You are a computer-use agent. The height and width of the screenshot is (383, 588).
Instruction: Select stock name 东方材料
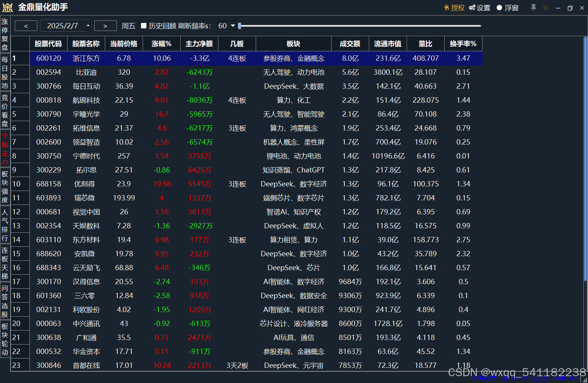click(x=86, y=240)
